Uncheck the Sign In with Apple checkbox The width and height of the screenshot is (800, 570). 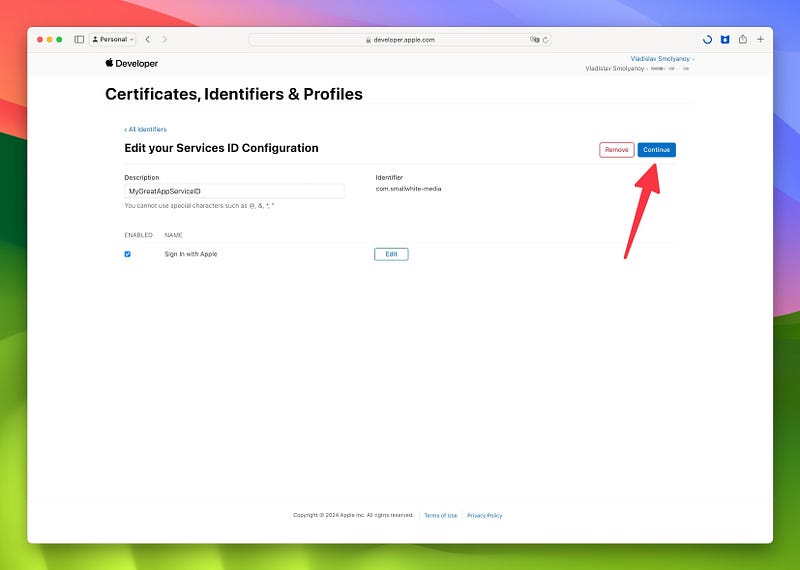click(128, 254)
